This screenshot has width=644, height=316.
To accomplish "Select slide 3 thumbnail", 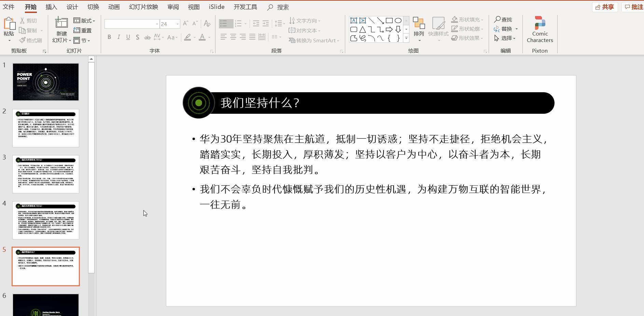I will [x=46, y=174].
